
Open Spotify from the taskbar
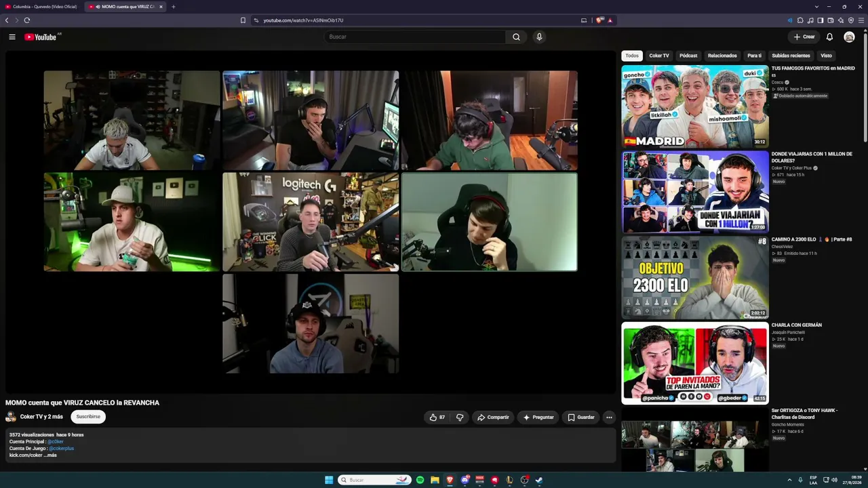[x=420, y=480]
